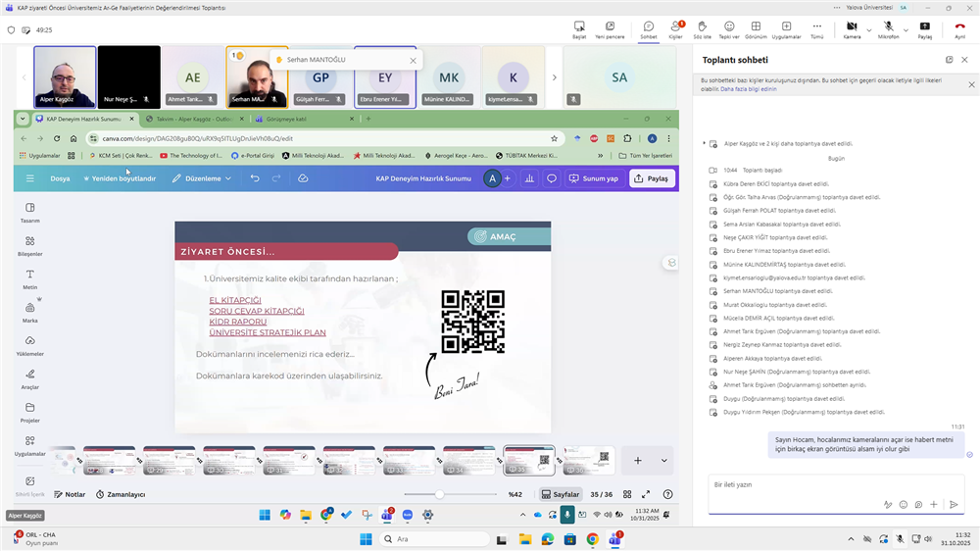This screenshot has height=551, width=980.
Task: Switch to the Sohbet chat tab
Action: tap(649, 28)
